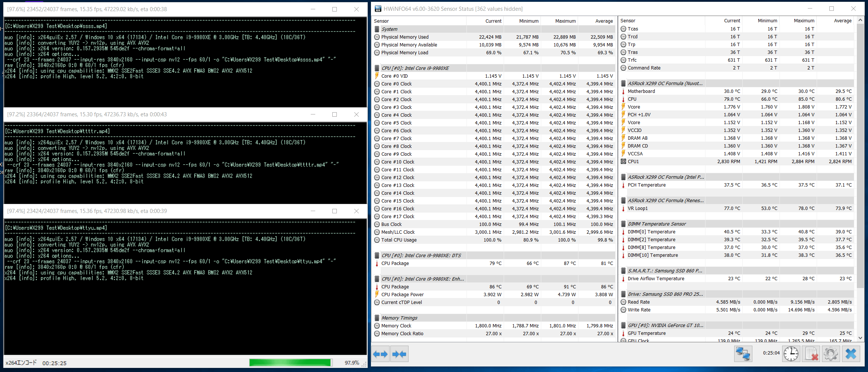Select the Drive Airflow Temperature row
The width and height of the screenshot is (868, 372).
[x=736, y=278]
